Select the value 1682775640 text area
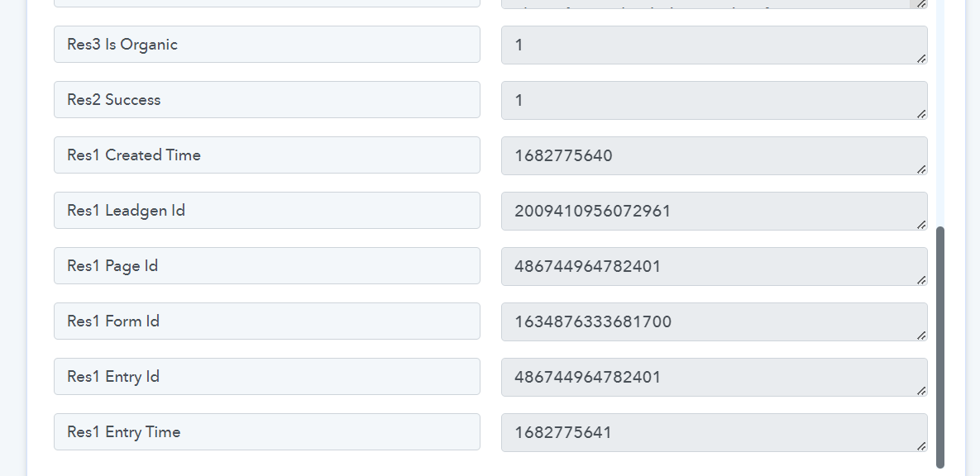 tap(715, 155)
